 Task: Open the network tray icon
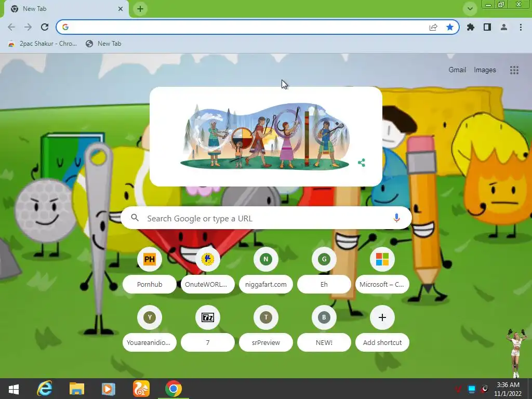[472, 389]
